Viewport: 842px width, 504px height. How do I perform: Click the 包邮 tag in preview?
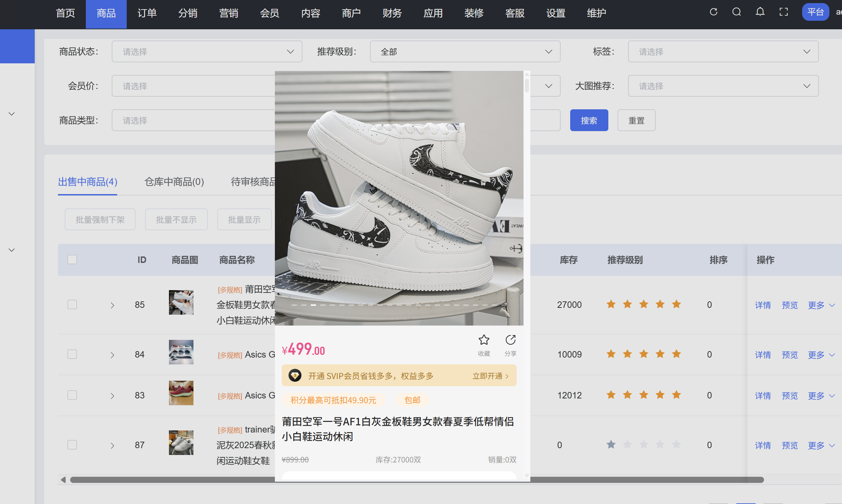tap(412, 400)
